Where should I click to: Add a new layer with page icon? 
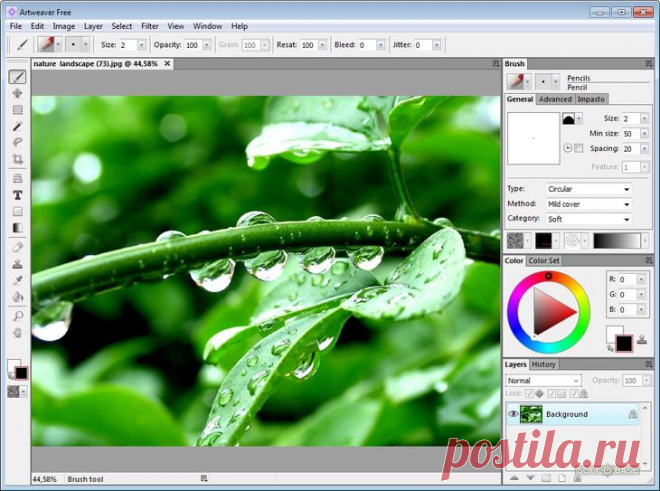pos(562,478)
